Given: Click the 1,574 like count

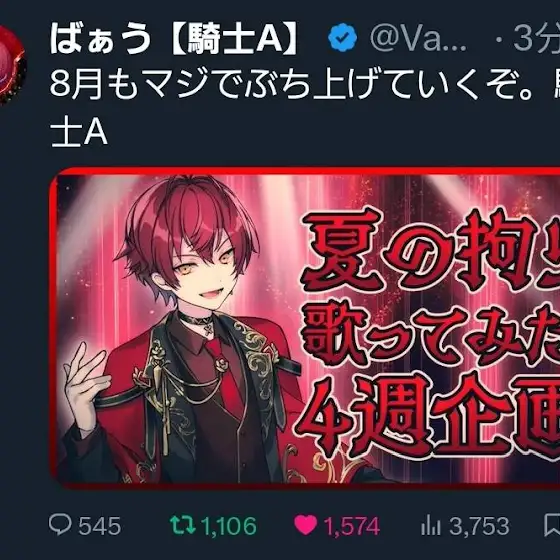Looking at the screenshot, I should pyautogui.click(x=351, y=526).
